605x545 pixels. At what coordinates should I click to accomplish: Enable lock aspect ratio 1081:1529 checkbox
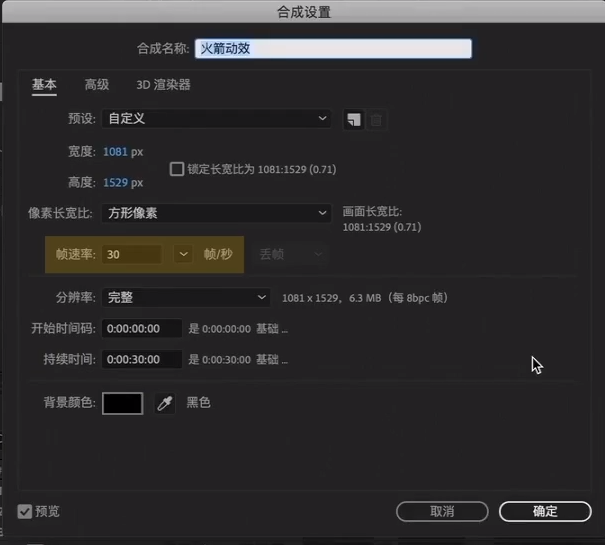coord(177,169)
